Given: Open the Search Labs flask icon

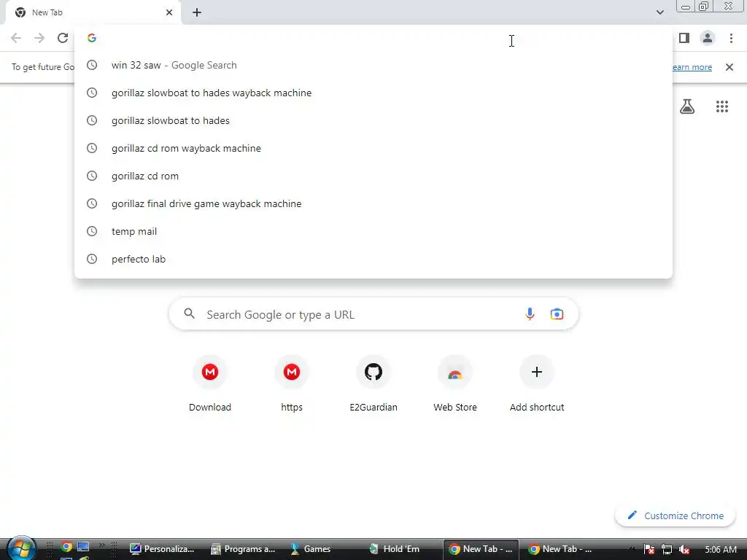Looking at the screenshot, I should click(687, 106).
